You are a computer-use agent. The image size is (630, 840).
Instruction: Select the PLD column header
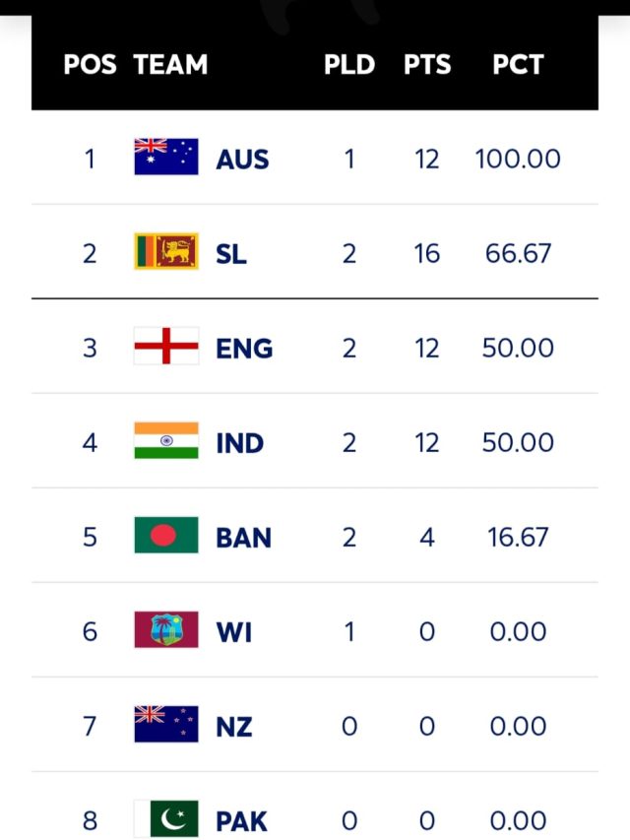[x=349, y=64]
